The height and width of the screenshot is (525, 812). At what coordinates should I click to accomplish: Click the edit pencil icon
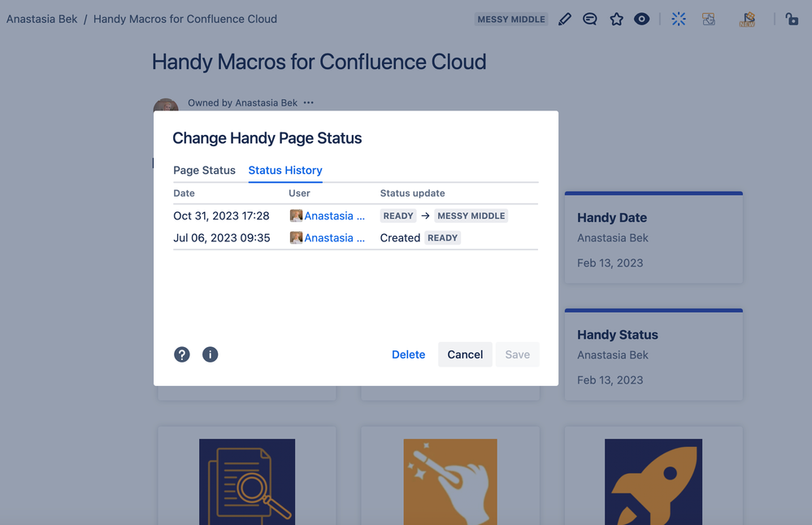(564, 20)
